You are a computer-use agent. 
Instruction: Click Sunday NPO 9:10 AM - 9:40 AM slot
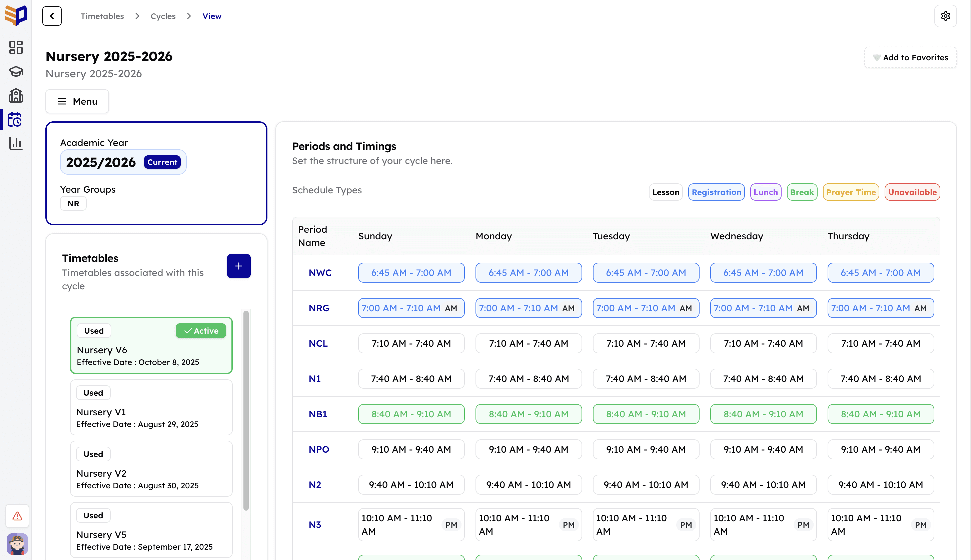tap(411, 449)
